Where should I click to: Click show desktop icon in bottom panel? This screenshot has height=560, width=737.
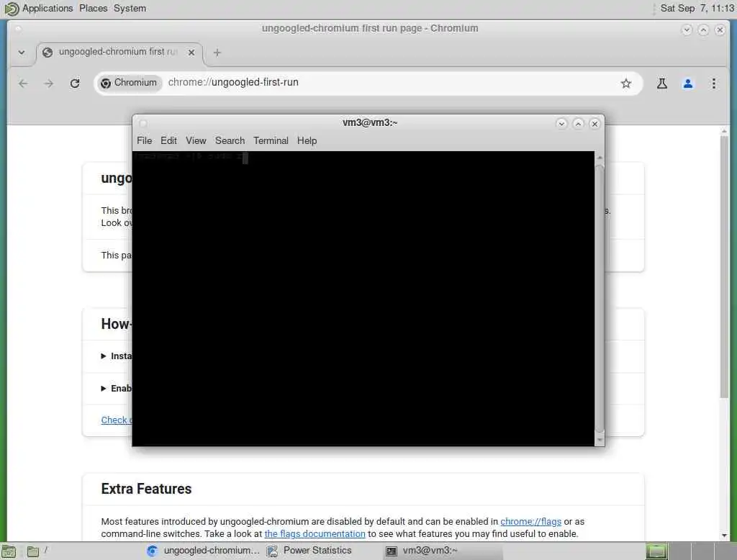point(9,551)
